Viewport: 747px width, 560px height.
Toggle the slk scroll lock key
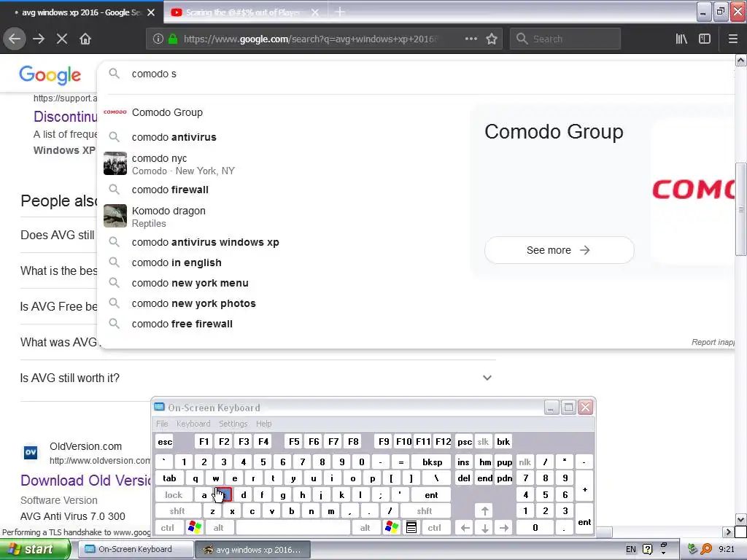(x=483, y=441)
